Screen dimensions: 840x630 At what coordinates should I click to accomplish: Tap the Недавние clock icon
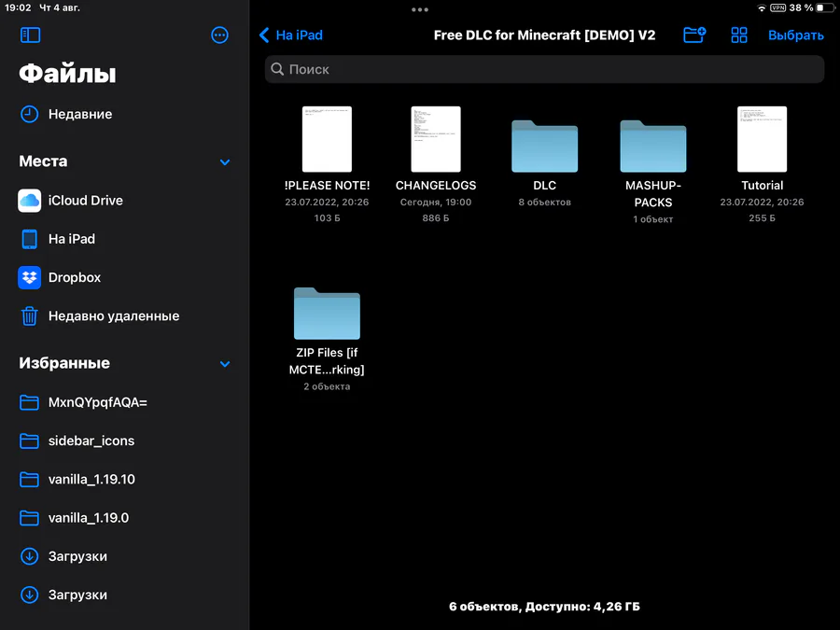[x=30, y=114]
